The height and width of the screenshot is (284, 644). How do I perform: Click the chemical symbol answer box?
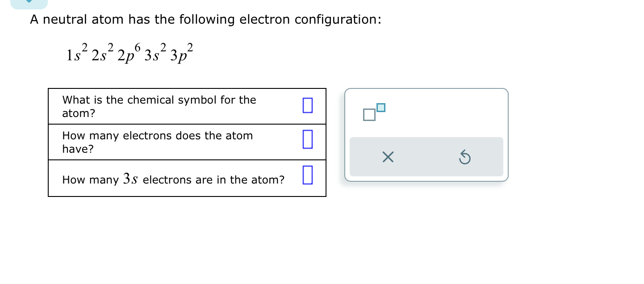coord(307,105)
